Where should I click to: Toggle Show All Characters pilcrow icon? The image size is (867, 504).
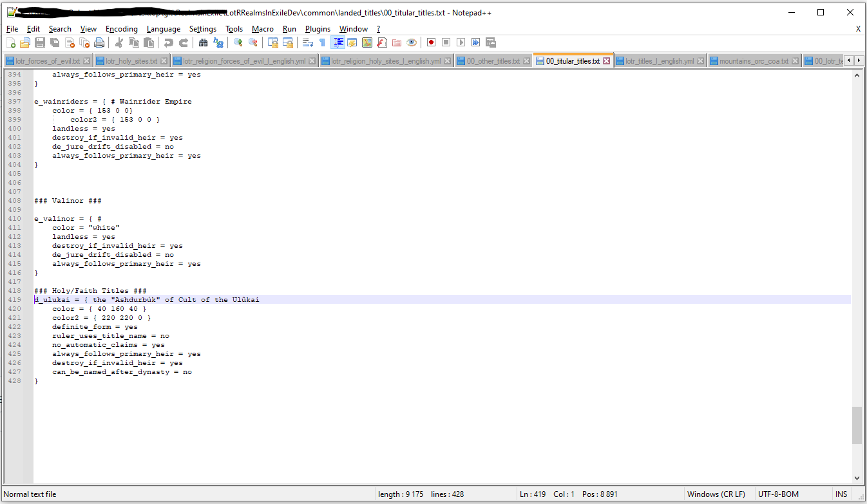tap(323, 42)
